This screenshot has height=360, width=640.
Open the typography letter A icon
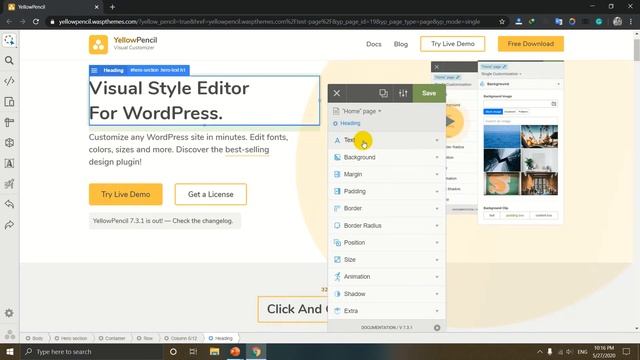(x=9, y=163)
